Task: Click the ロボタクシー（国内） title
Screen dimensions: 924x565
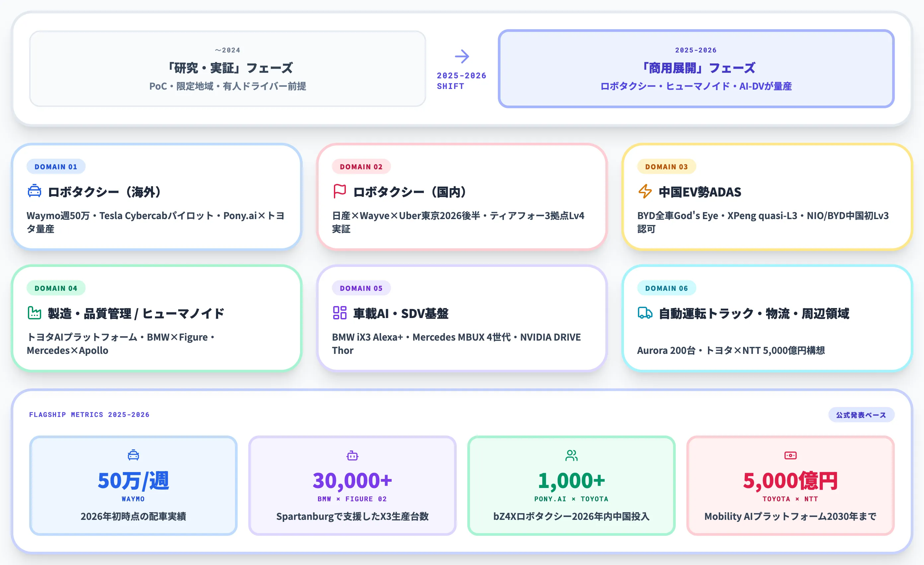Action: [x=410, y=192]
